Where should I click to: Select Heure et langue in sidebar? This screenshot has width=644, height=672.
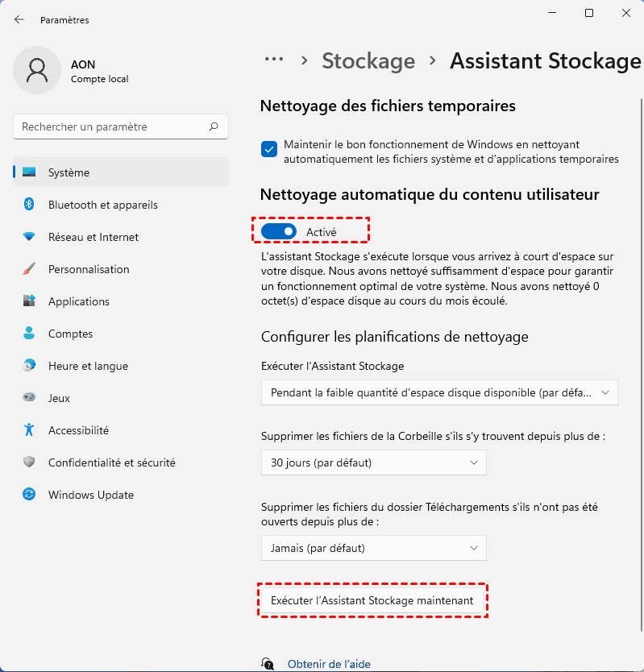click(88, 366)
